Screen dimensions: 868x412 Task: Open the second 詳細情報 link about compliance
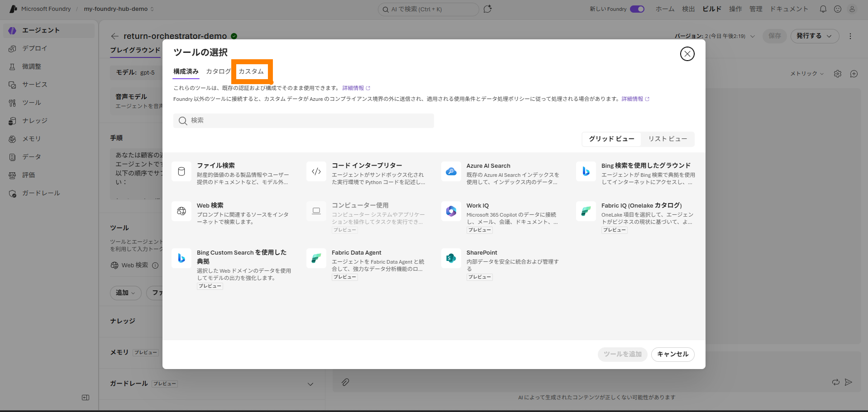pyautogui.click(x=635, y=99)
